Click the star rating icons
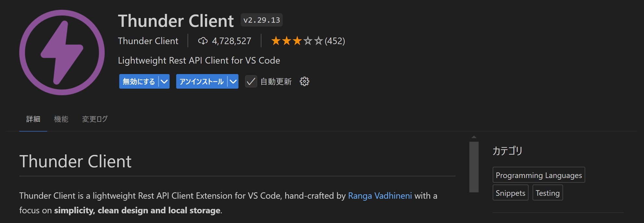The height and width of the screenshot is (223, 644). (x=297, y=41)
